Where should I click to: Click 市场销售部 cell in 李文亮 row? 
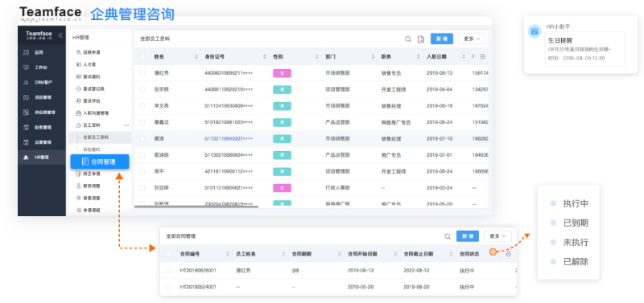(x=337, y=106)
